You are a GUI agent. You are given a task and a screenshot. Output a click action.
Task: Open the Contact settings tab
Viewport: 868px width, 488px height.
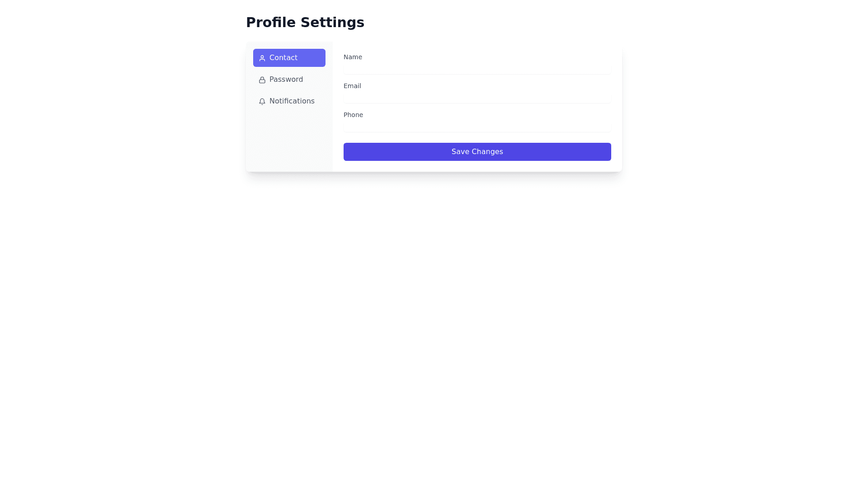pos(289,58)
